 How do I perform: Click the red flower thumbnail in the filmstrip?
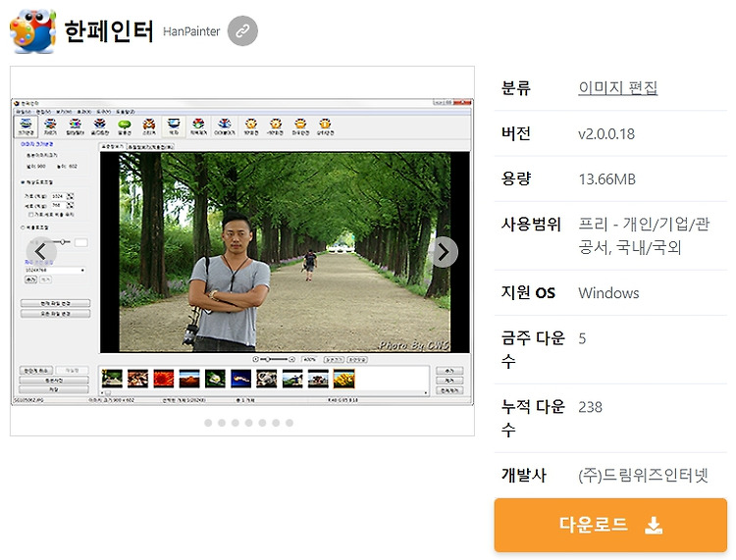pos(163,379)
